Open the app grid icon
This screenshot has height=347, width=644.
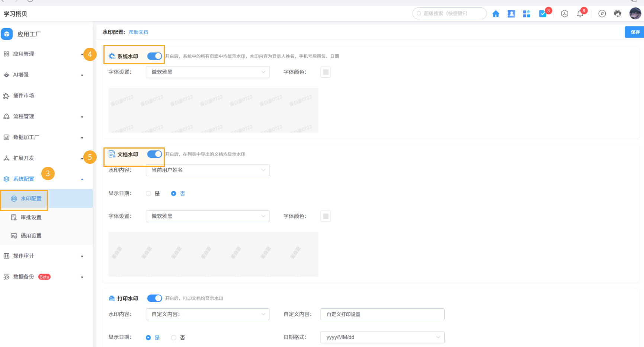point(526,14)
